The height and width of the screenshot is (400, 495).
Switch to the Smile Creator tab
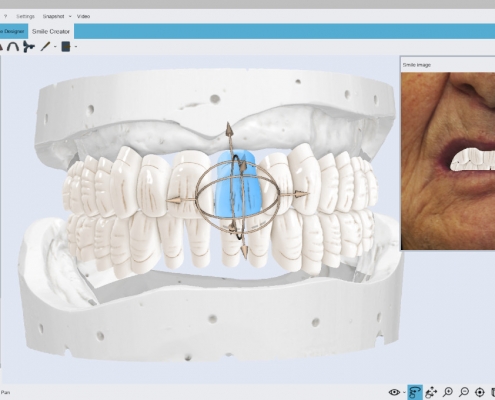51,31
